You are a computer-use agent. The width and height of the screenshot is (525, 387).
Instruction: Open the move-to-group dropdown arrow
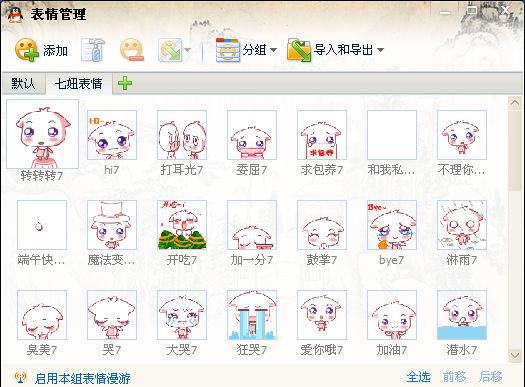click(x=187, y=50)
